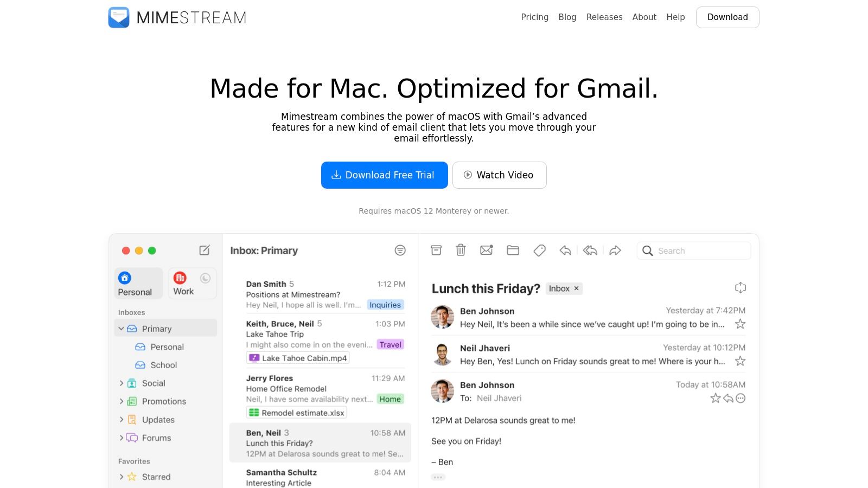
Task: Expand the Promotions inbox section
Action: point(121,401)
